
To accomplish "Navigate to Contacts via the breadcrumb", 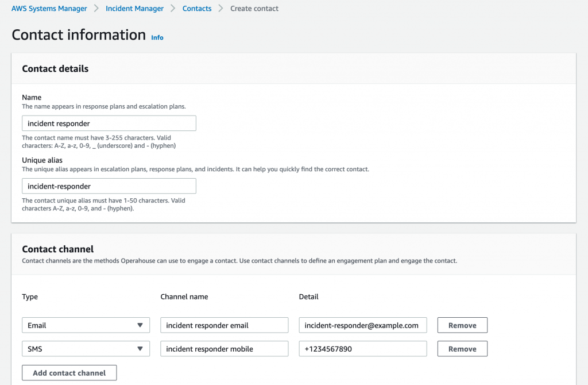I will click(x=197, y=8).
